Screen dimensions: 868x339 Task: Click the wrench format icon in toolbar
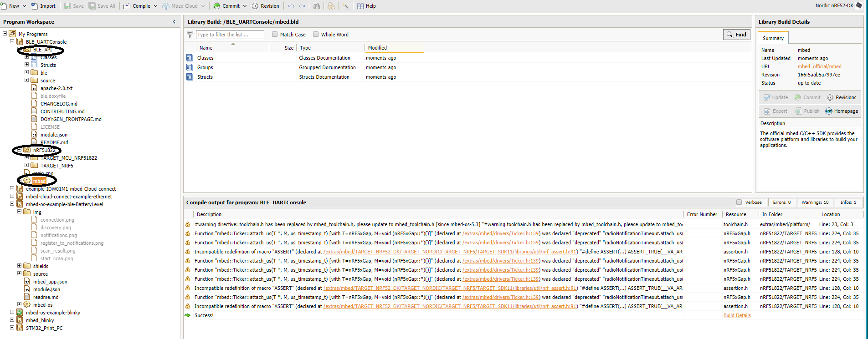(346, 6)
